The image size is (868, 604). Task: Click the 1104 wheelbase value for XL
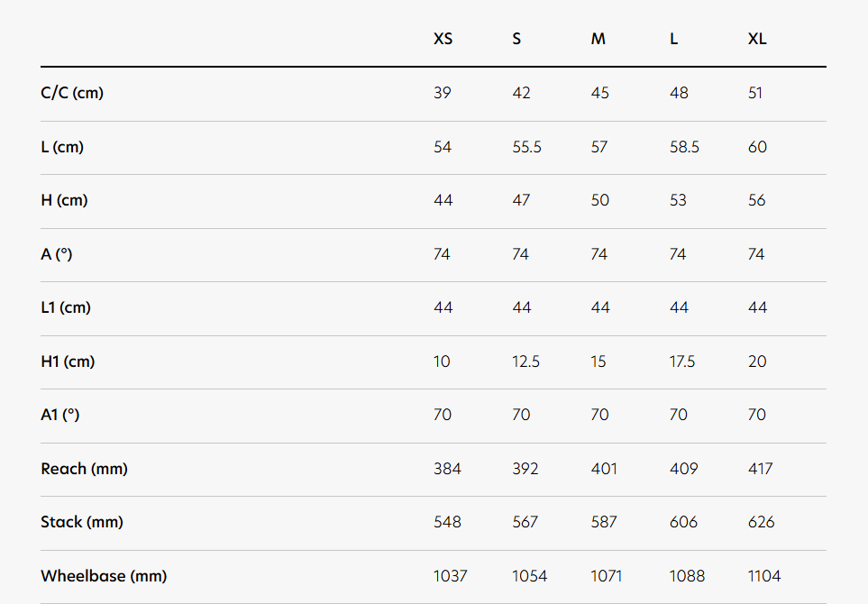coord(764,576)
